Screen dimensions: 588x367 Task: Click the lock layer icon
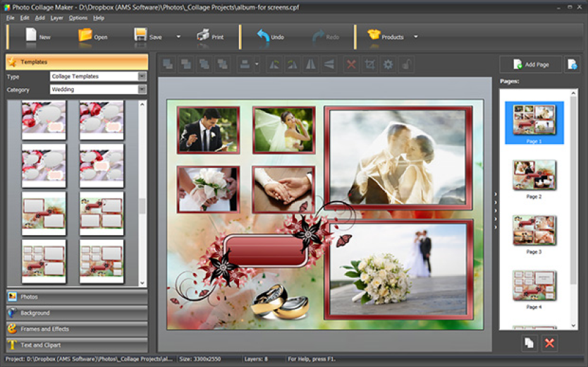click(x=406, y=65)
